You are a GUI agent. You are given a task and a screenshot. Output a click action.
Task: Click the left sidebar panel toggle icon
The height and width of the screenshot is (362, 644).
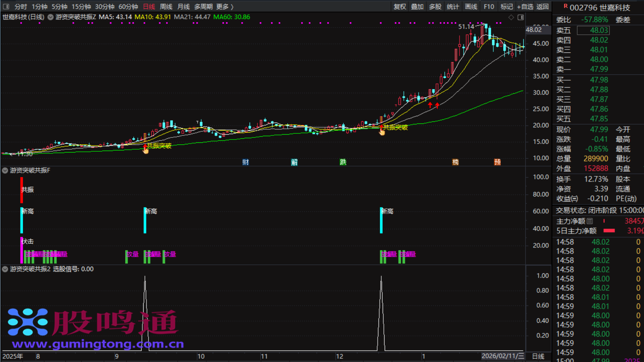(6, 7)
